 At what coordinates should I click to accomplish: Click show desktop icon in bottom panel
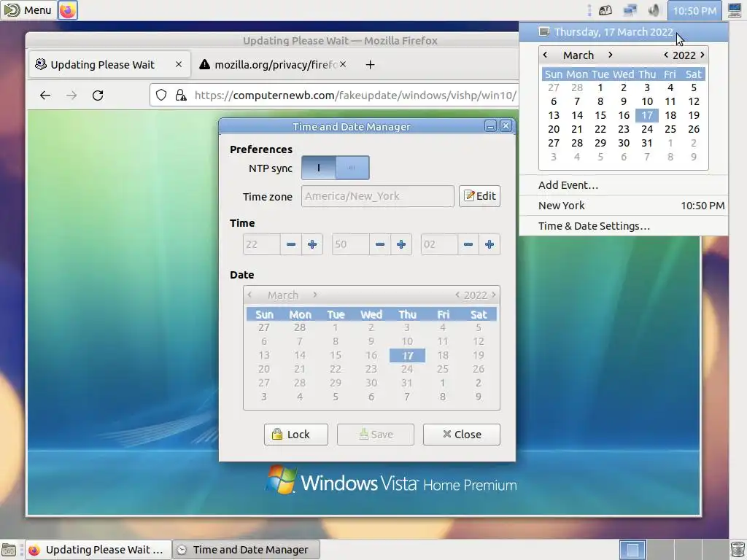point(9,550)
